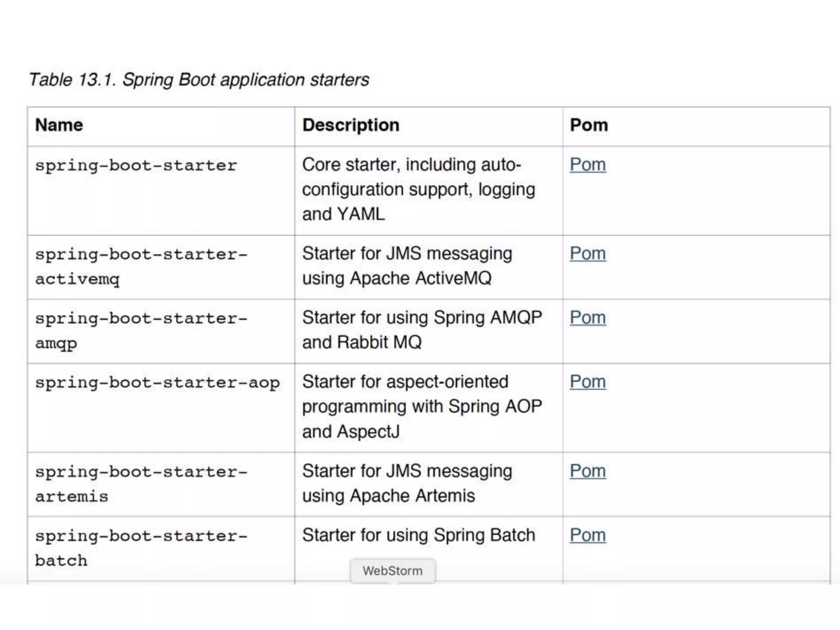Screen dimensions: 840x630
Task: Click the Spring AOP and AspectJ description
Action: pos(422,407)
